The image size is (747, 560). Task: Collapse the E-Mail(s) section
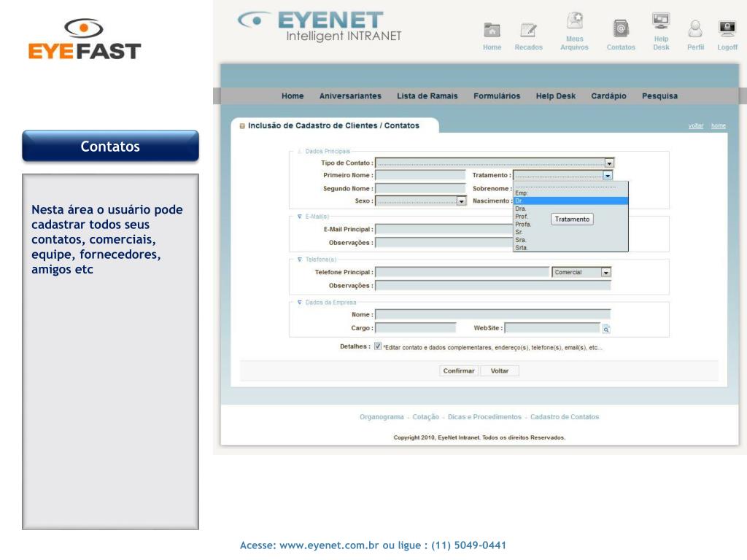pos(300,217)
